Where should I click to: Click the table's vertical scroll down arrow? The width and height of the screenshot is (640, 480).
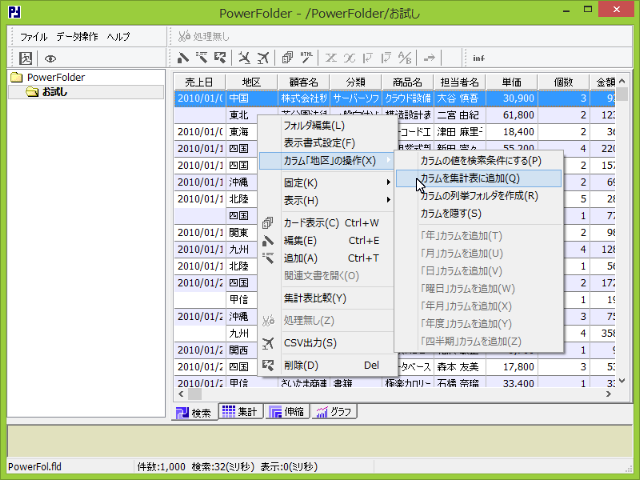pyautogui.click(x=622, y=380)
